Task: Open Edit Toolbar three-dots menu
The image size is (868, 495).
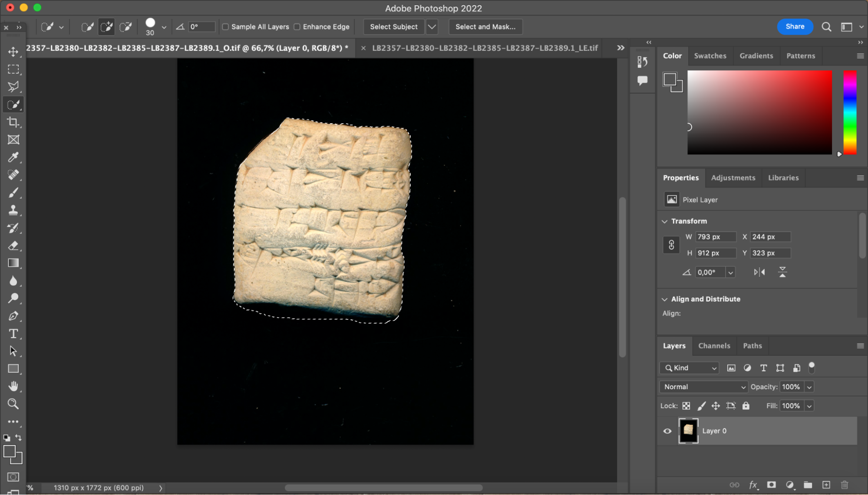Action: coord(13,422)
